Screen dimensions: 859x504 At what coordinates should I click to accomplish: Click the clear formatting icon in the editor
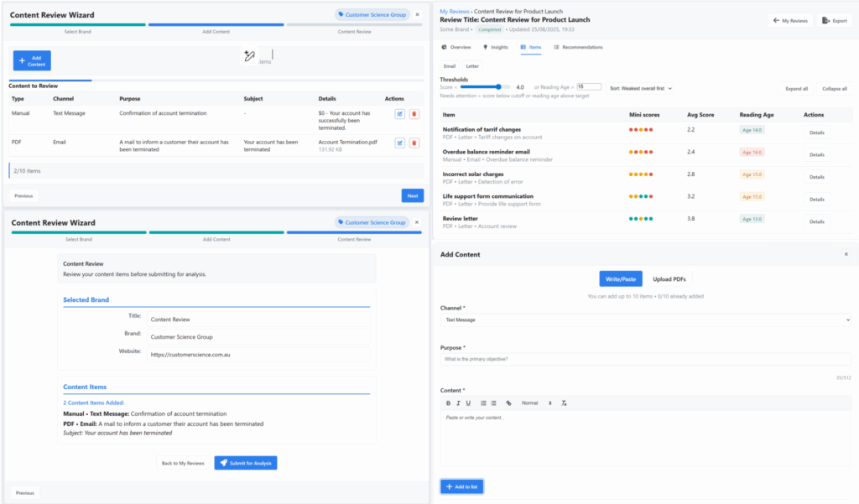(x=565, y=403)
